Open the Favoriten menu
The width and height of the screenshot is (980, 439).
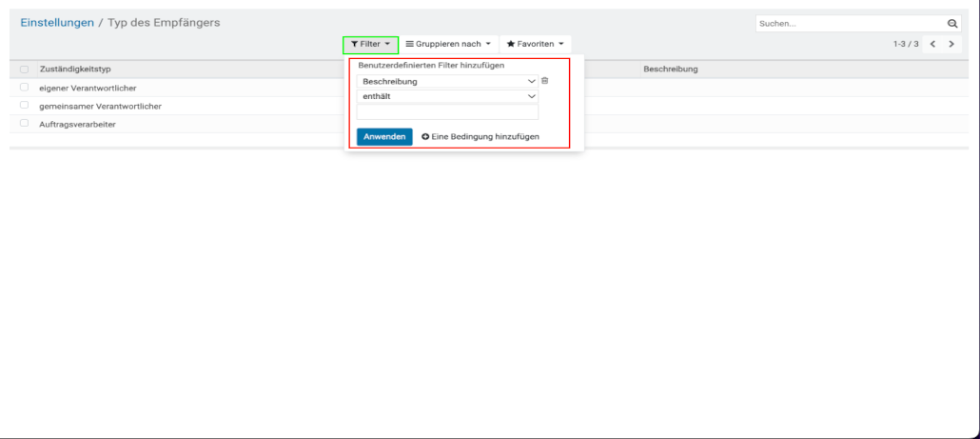tap(535, 44)
